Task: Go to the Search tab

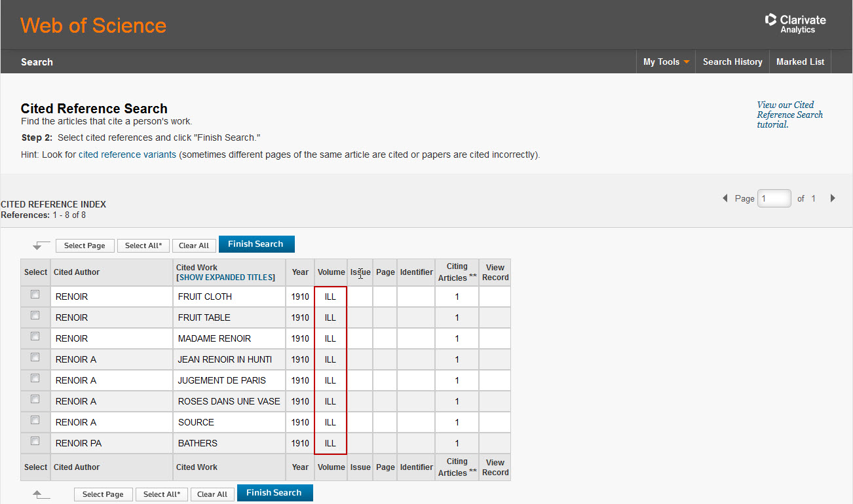Action: 37,62
